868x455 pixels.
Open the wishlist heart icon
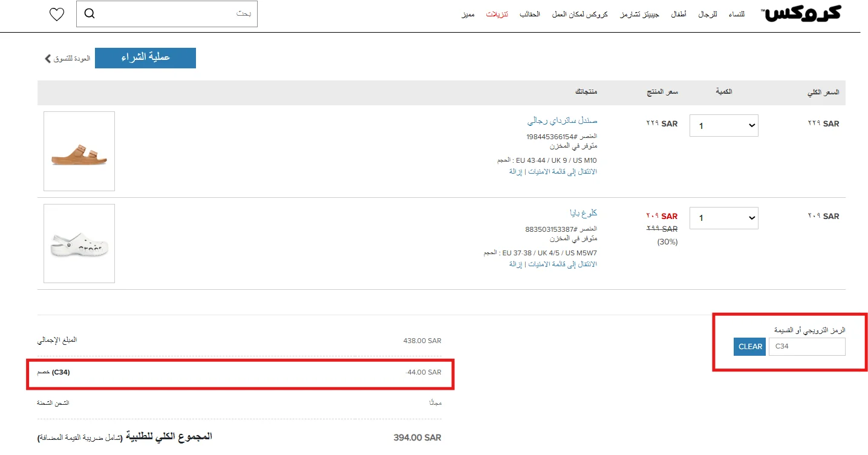pyautogui.click(x=57, y=14)
